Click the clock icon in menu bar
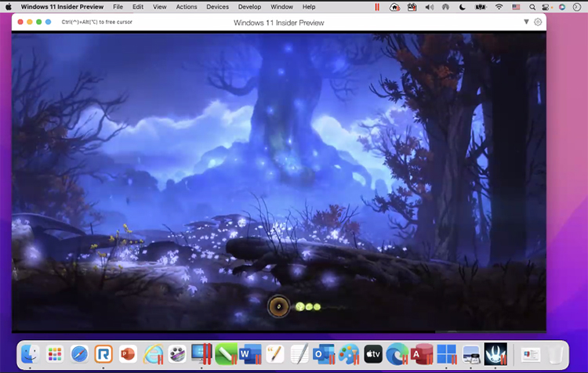Viewport: 588px width, 373px height. [x=577, y=7]
